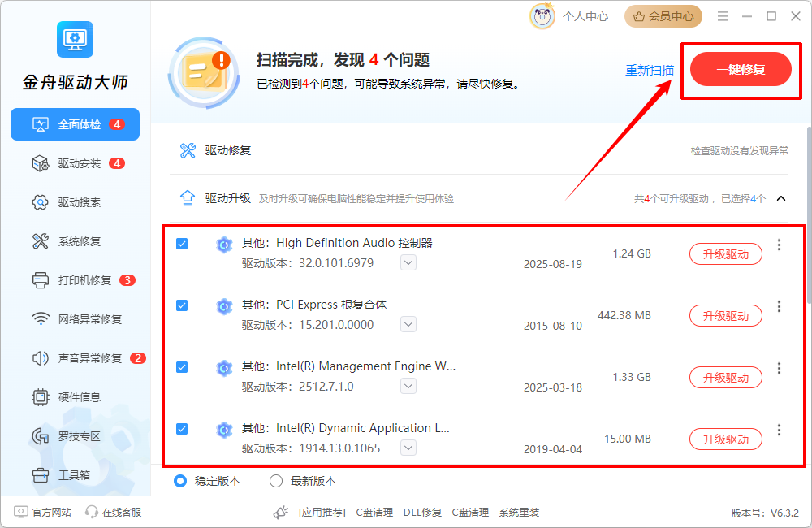
Task: Uncheck PCI Express 根复合体 checkbox
Action: (182, 305)
